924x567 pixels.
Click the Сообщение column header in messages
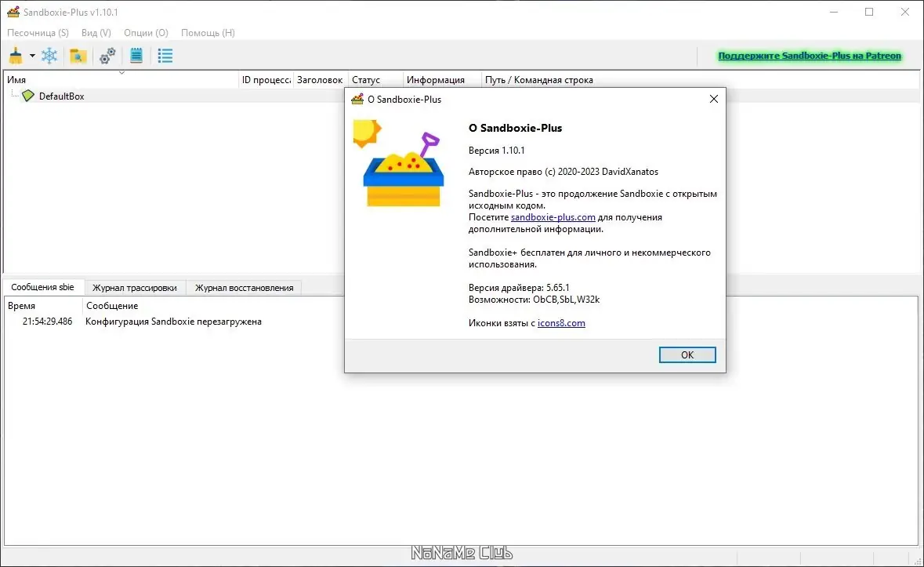[x=112, y=306]
